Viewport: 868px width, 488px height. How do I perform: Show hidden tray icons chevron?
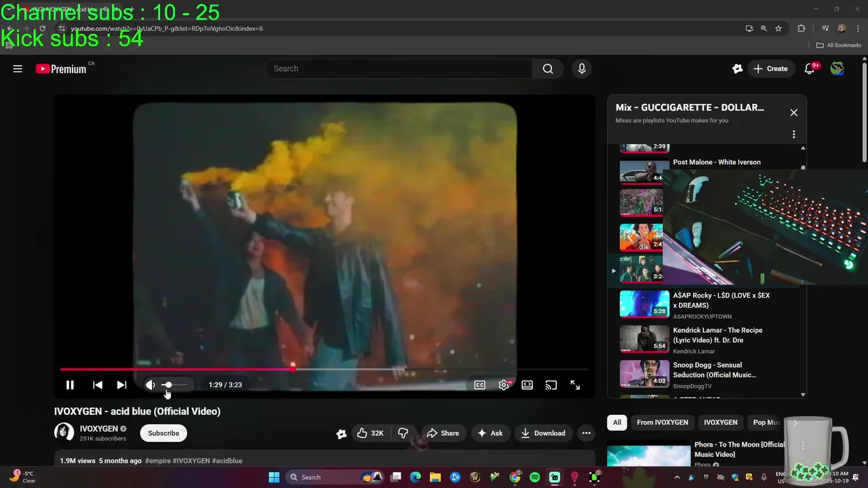(x=676, y=477)
